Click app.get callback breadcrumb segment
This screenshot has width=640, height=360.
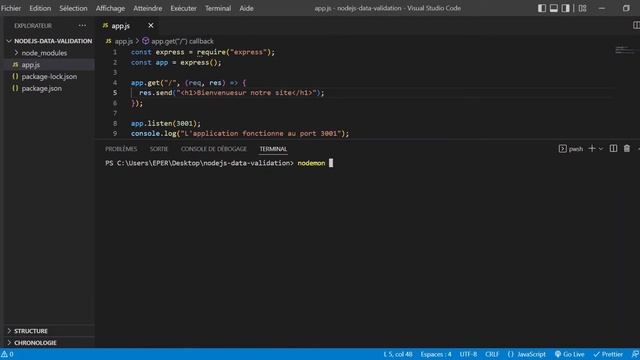182,41
